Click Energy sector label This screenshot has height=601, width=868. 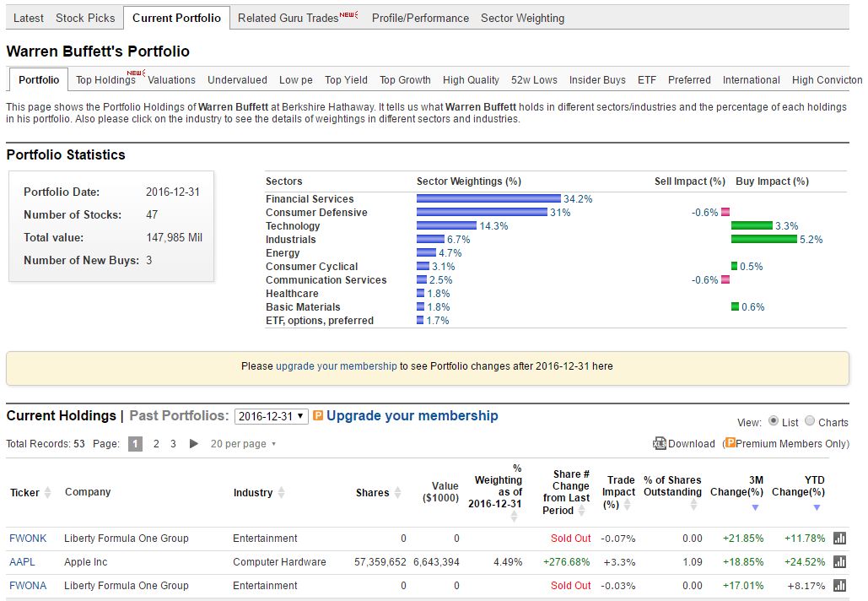[x=283, y=253]
